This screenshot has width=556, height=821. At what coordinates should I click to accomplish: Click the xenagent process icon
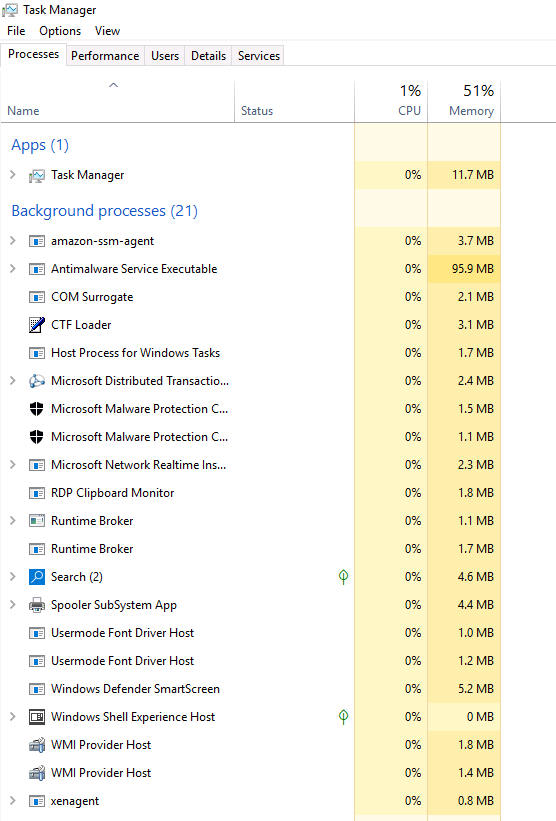point(37,801)
